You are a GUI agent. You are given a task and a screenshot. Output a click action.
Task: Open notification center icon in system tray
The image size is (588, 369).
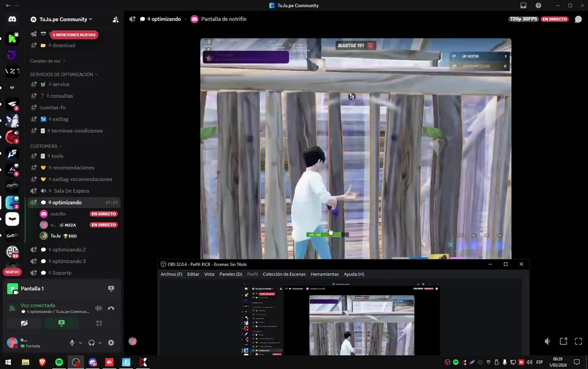coord(577,362)
